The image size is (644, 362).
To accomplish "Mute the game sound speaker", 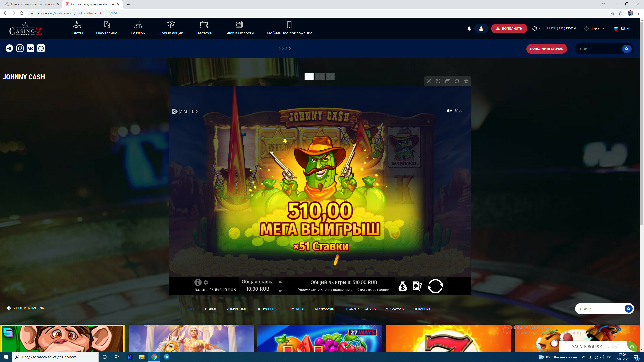I will tap(449, 110).
